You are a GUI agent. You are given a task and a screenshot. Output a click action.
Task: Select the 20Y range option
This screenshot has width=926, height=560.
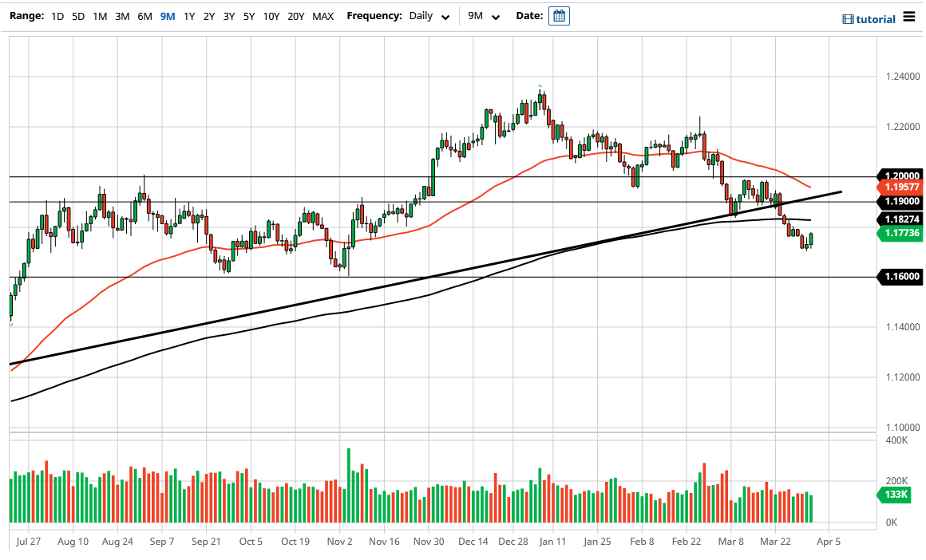tap(295, 15)
